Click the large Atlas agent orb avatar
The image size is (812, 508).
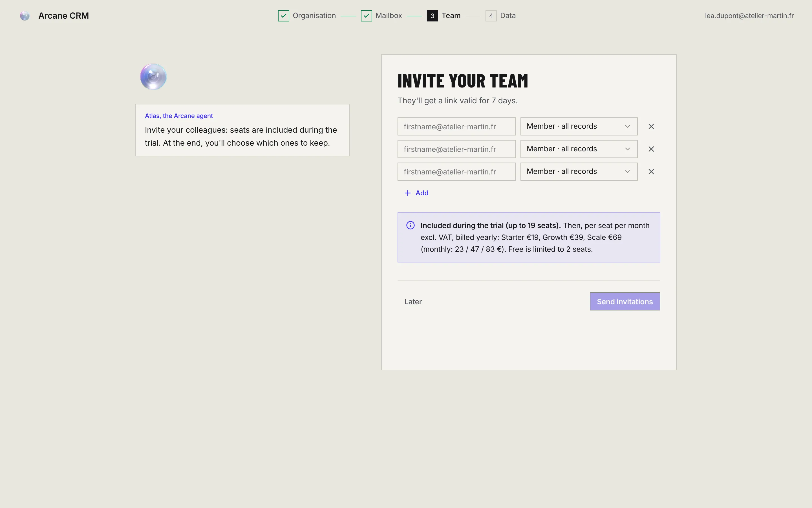[153, 76]
